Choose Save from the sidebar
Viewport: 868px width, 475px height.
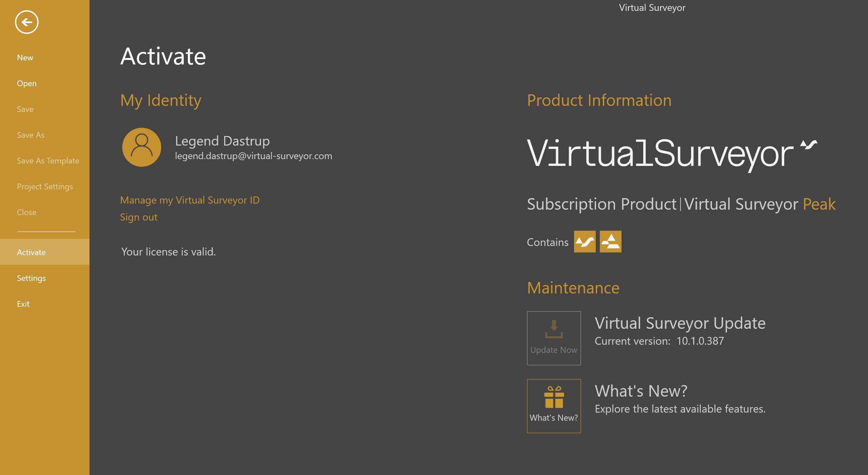click(x=25, y=109)
